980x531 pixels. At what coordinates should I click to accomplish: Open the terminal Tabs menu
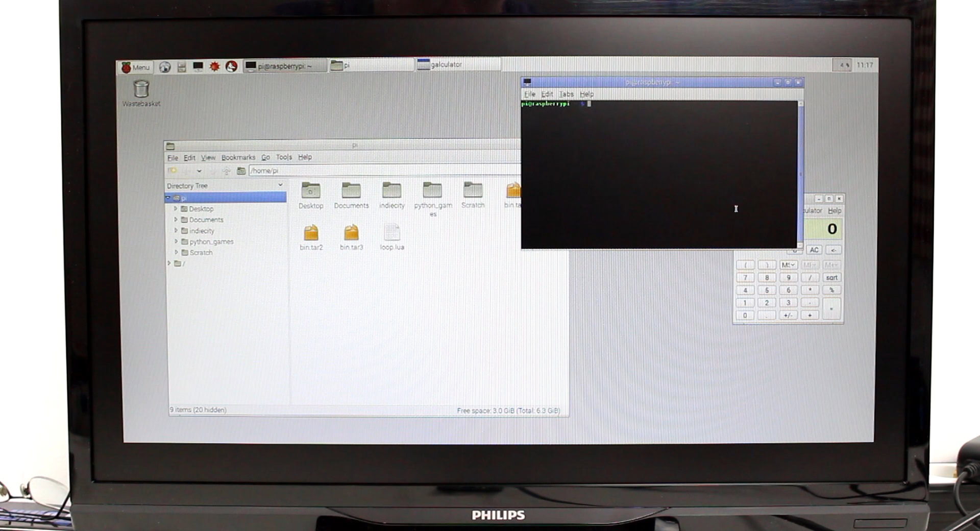[566, 94]
